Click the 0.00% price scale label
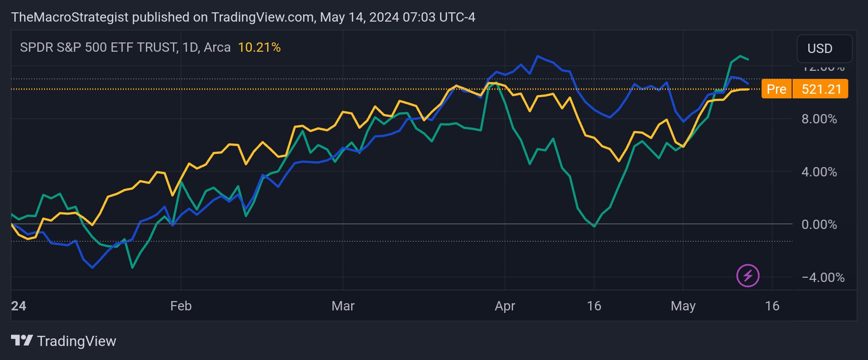Screen dimensions: 868x360 click(x=819, y=224)
